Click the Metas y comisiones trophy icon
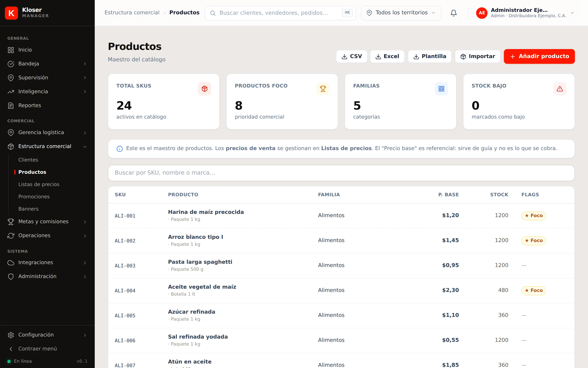588x368 pixels. click(x=11, y=222)
